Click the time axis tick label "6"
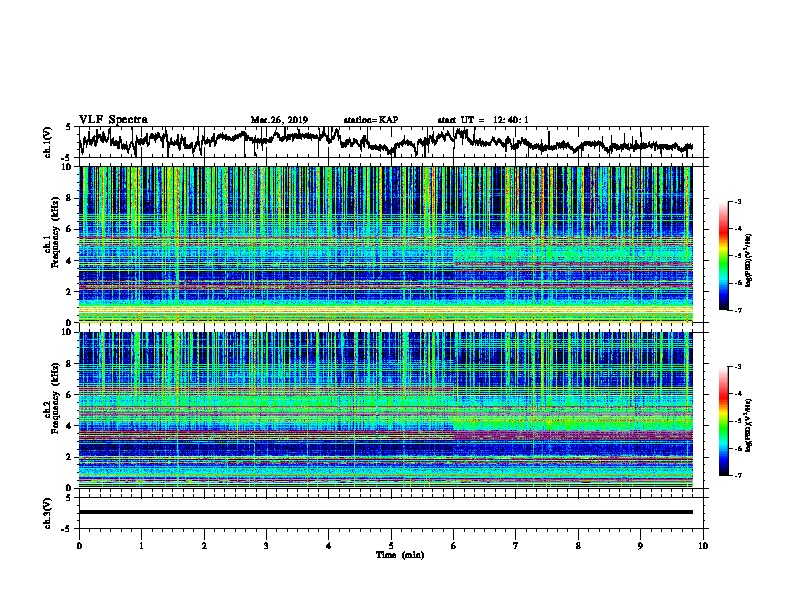792x612 pixels. 454,546
